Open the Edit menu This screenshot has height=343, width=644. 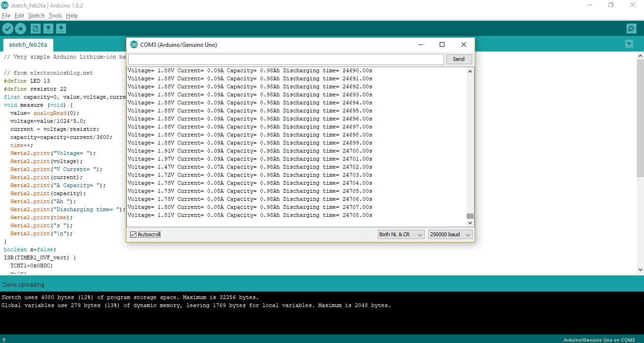point(19,16)
